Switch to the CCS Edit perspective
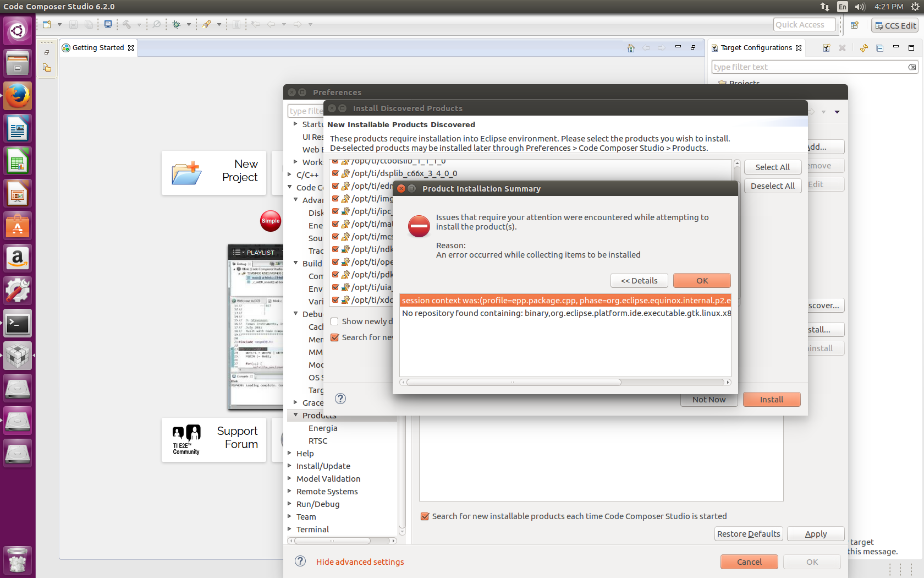Image resolution: width=924 pixels, height=578 pixels. click(x=895, y=25)
